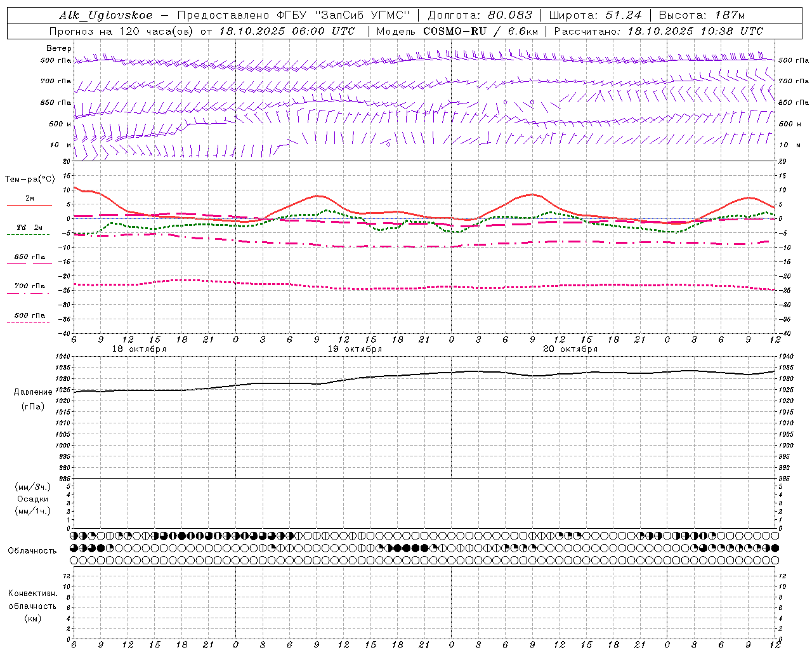
Task: Click the Тем-ра(°C) panel label
Action: point(30,180)
